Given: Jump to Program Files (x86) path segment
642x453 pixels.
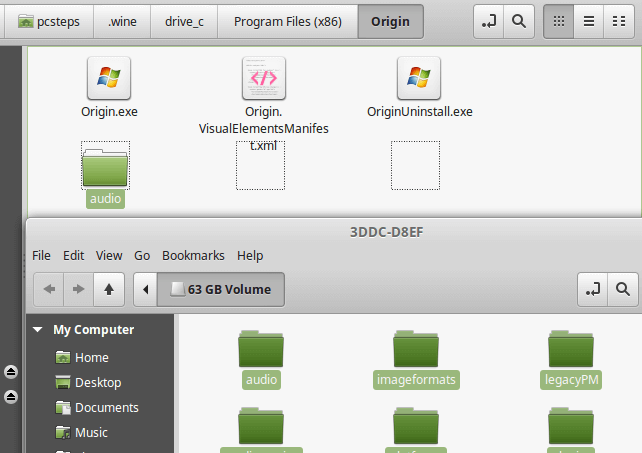Looking at the screenshot, I should [288, 22].
